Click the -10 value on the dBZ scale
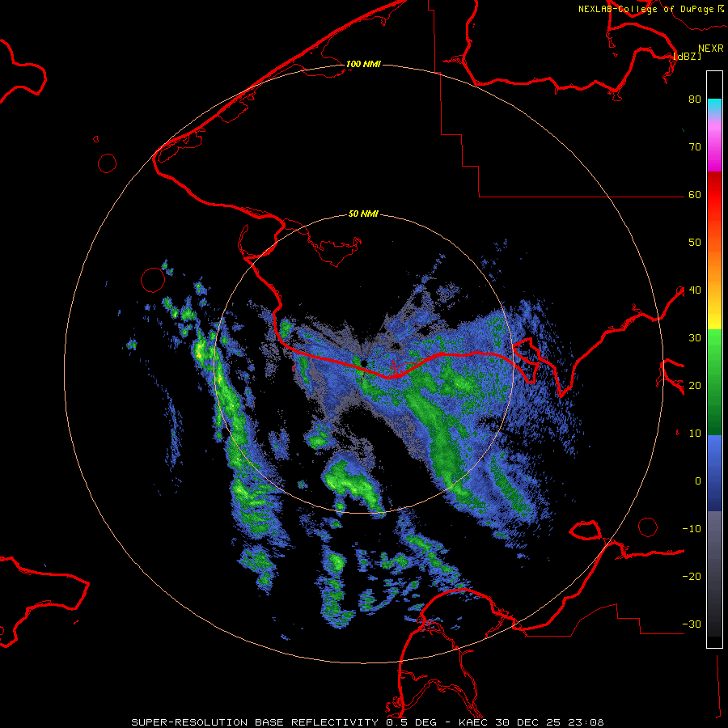The width and height of the screenshot is (728, 728). point(692,529)
